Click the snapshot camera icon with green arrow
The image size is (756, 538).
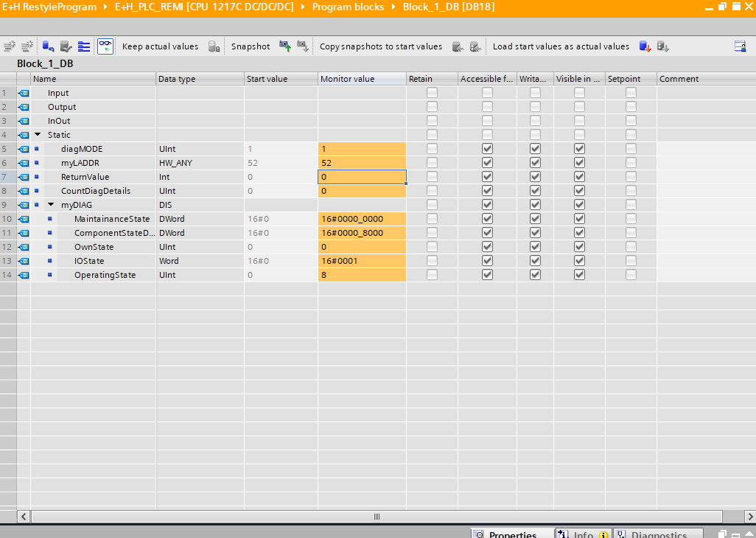pos(285,46)
